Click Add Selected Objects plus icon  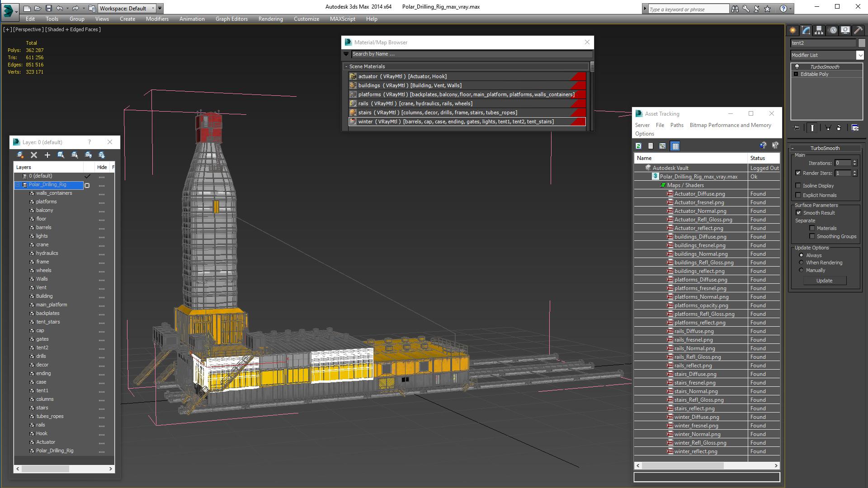point(47,155)
